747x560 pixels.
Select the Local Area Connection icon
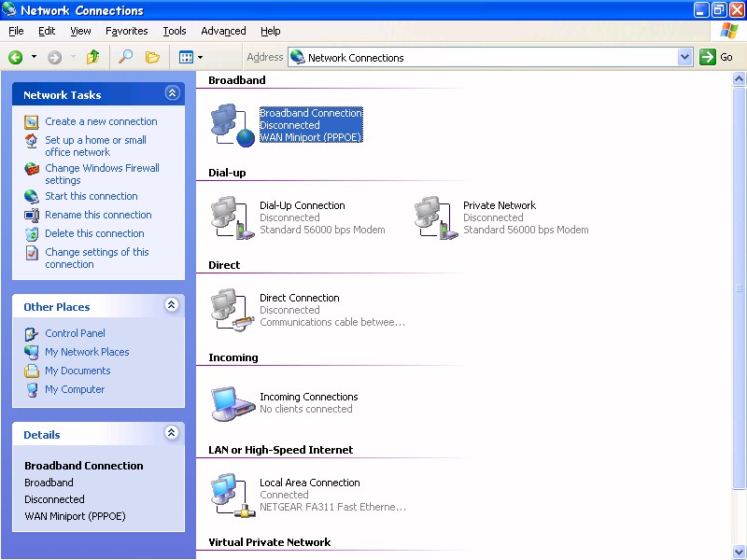[x=233, y=496]
